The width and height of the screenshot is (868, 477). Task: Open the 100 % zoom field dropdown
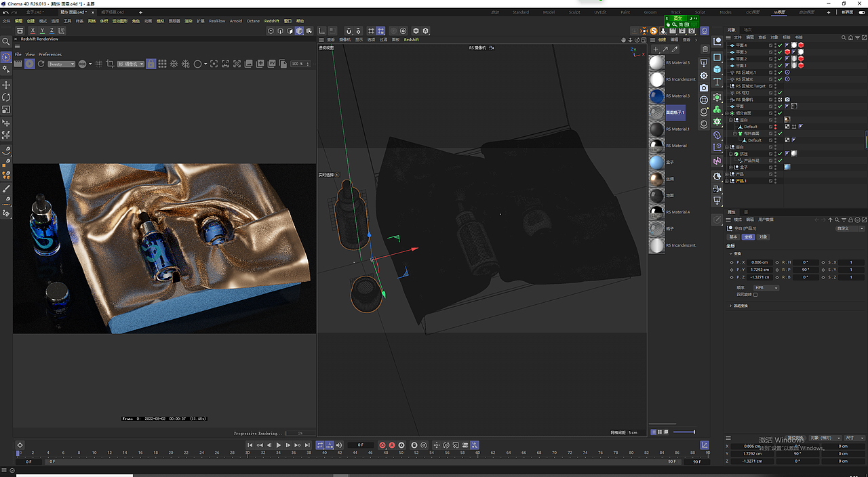tap(300, 64)
